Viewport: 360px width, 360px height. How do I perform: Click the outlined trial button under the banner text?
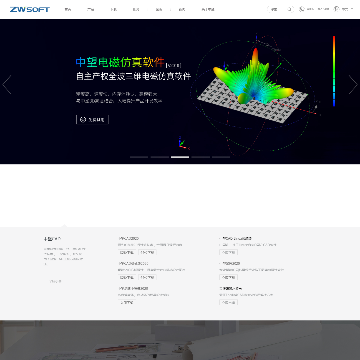click(92, 119)
